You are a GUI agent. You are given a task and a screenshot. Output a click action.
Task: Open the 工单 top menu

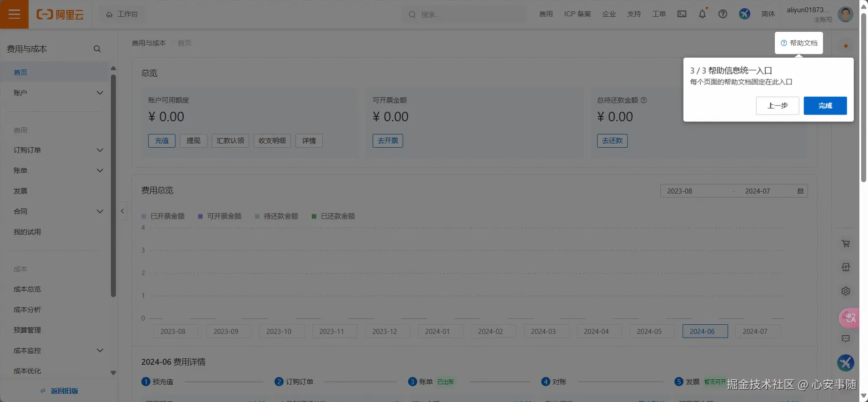tap(659, 14)
